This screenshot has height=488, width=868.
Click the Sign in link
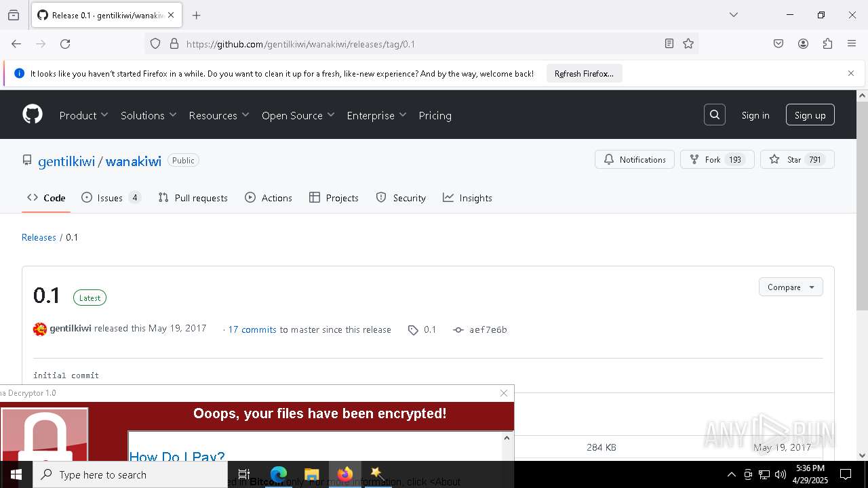coord(755,115)
